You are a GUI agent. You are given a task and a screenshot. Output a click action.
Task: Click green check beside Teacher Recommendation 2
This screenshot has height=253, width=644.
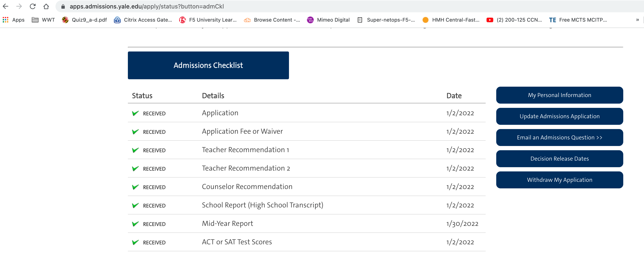[x=135, y=169]
